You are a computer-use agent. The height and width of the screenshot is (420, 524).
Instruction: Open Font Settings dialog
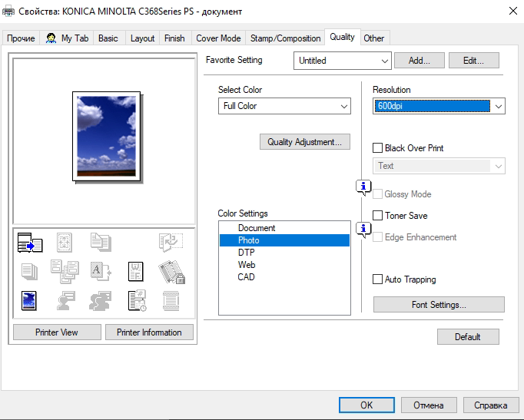[439, 305]
